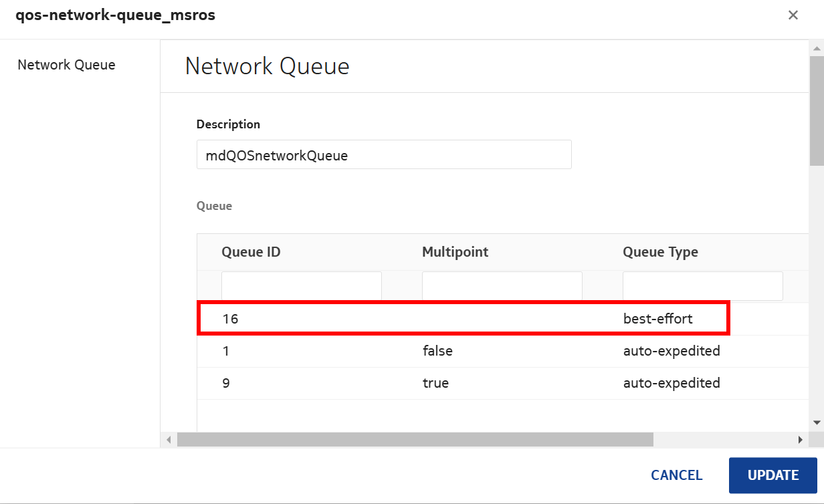Select the best-effort queue row 16

(x=463, y=319)
